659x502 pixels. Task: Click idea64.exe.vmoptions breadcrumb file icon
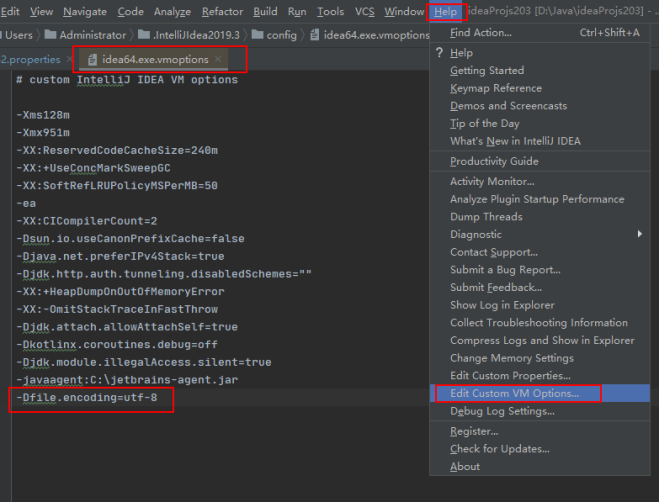(x=314, y=34)
